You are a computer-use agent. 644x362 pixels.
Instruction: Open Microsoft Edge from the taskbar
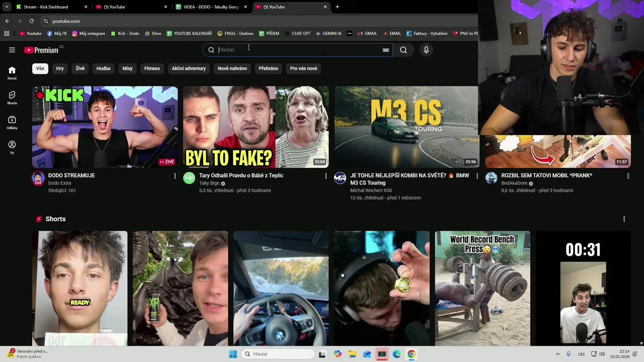tap(396, 354)
